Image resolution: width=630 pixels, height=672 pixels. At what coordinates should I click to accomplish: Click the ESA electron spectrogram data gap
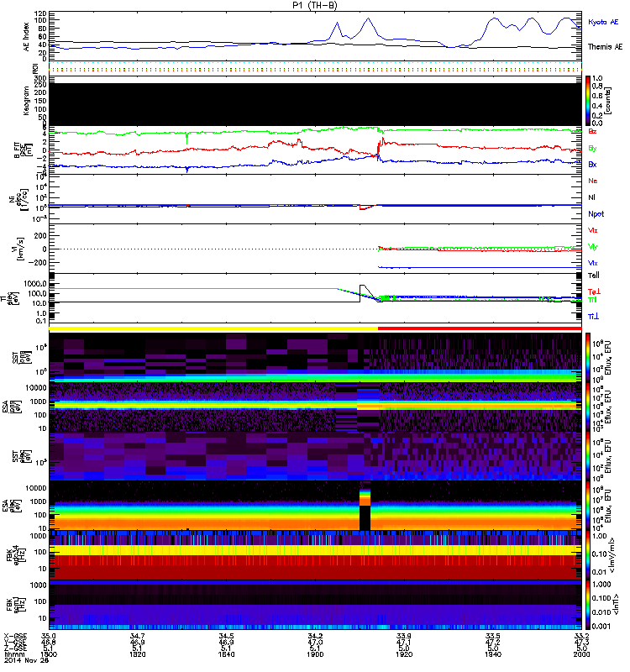coord(365,517)
